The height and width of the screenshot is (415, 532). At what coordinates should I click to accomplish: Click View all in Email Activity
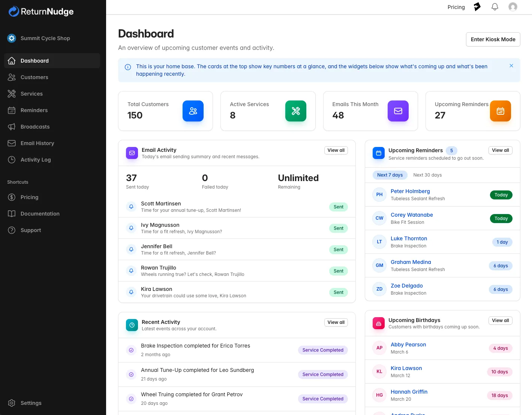coord(336,150)
